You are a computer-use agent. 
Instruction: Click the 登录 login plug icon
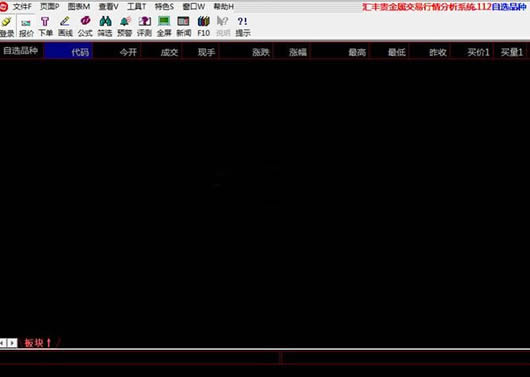[6, 22]
